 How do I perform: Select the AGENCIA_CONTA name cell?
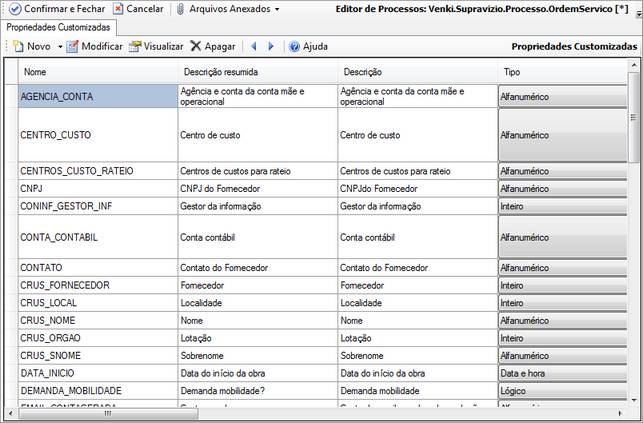[98, 96]
